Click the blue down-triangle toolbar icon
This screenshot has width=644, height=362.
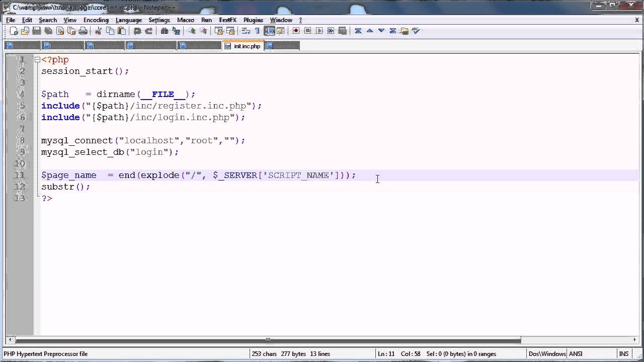[x=381, y=31]
